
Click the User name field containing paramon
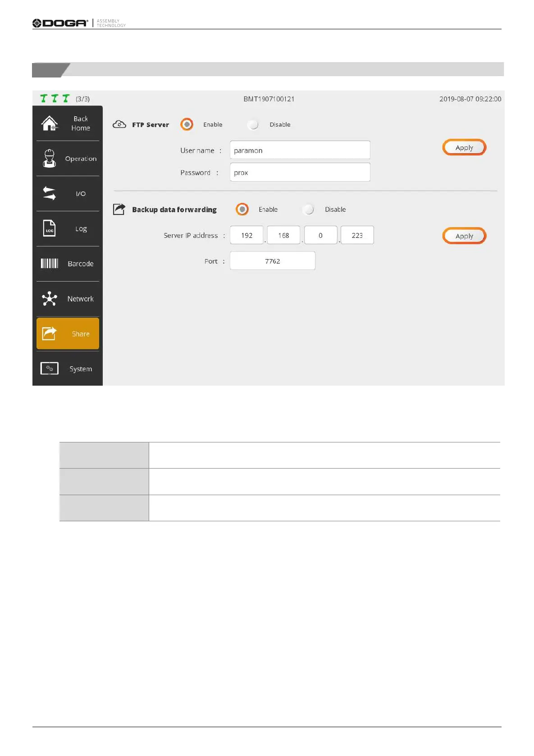tap(300, 150)
